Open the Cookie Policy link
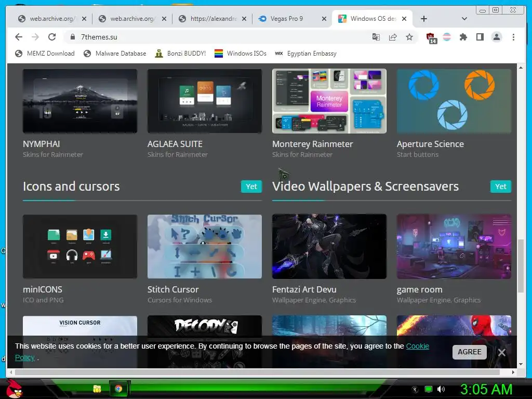Screen dimensions: 532x399 [x=417, y=346]
